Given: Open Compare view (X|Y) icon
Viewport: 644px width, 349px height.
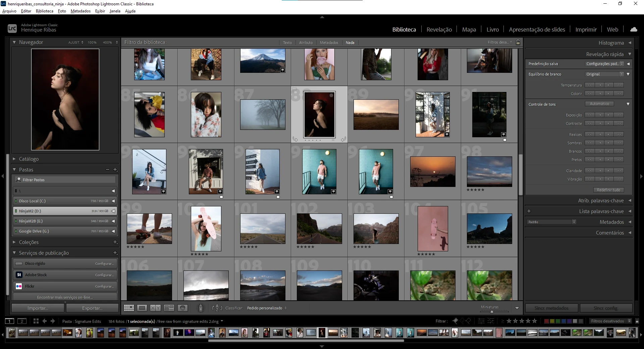Looking at the screenshot, I should point(155,308).
